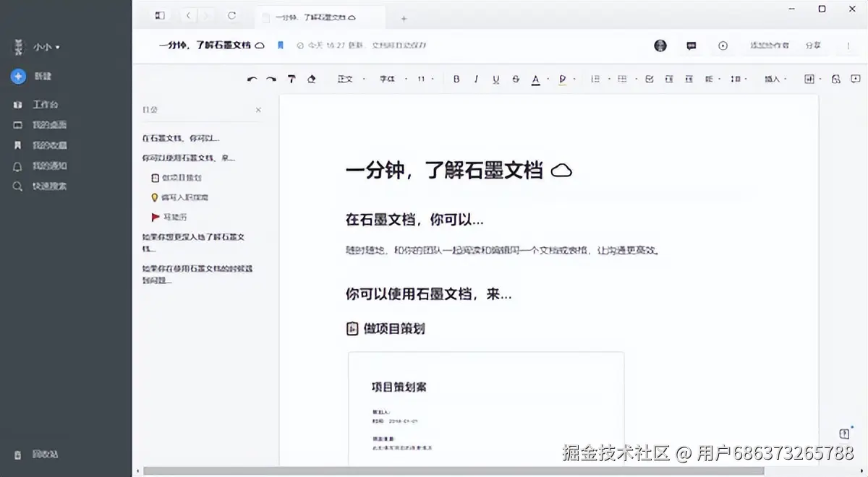
Task: Click the refresh icon
Action: 231,15
